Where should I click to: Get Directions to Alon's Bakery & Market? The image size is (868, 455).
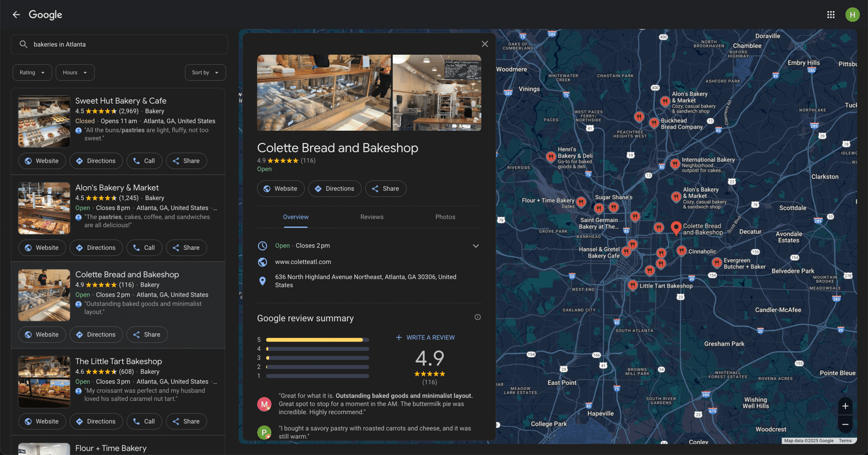point(96,248)
